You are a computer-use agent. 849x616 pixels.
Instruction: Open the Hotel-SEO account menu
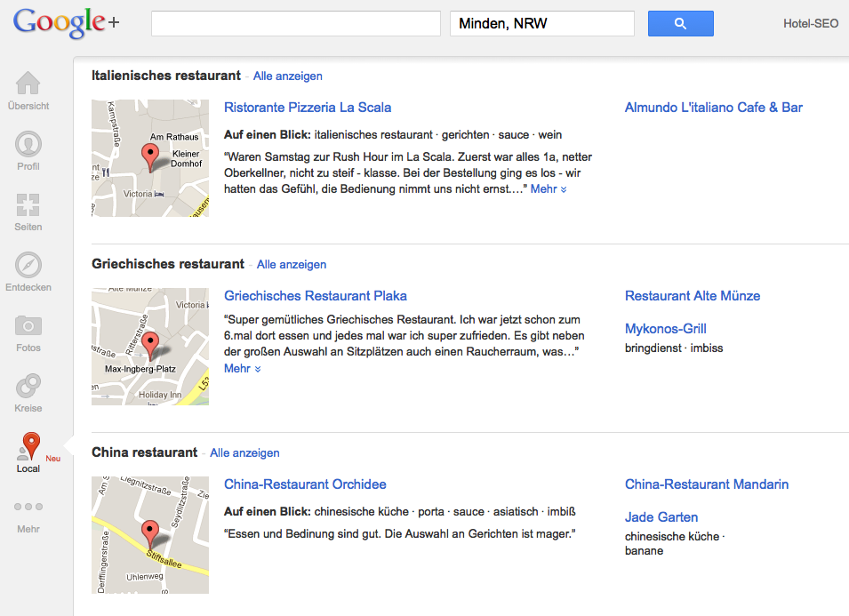click(811, 23)
